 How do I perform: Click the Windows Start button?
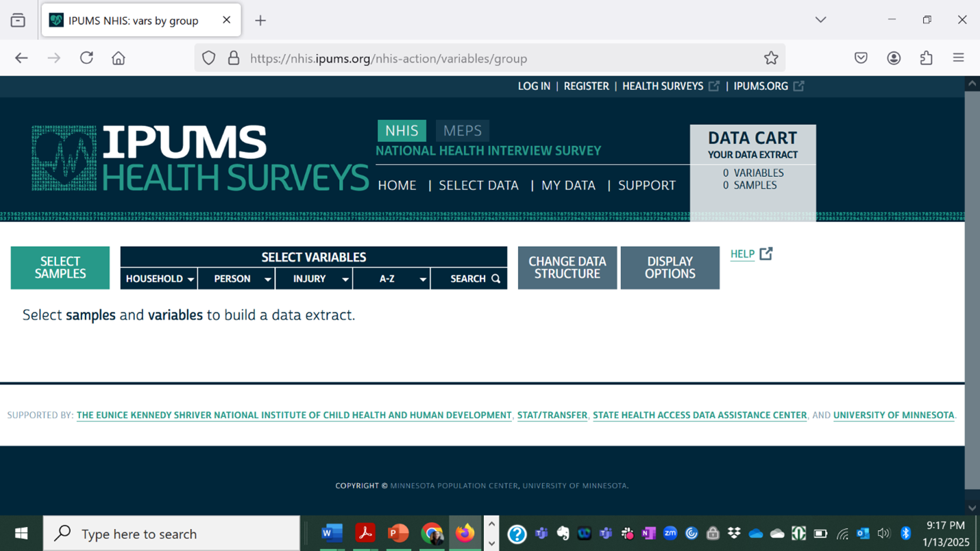click(x=21, y=533)
